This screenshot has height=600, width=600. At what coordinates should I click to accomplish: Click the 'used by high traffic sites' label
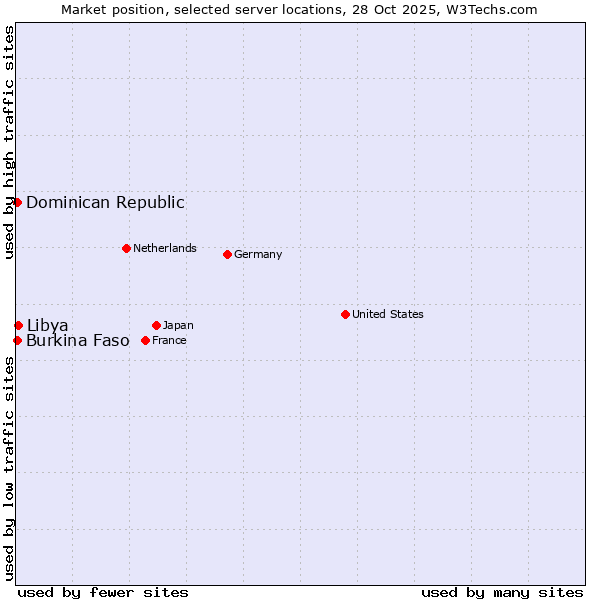coord(9,142)
